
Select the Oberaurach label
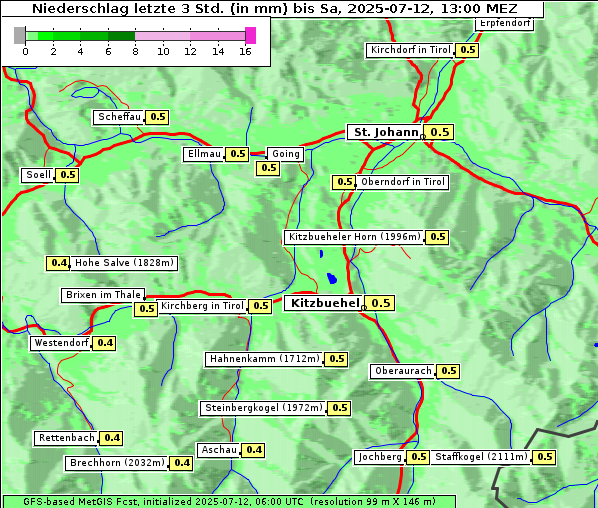(x=403, y=371)
